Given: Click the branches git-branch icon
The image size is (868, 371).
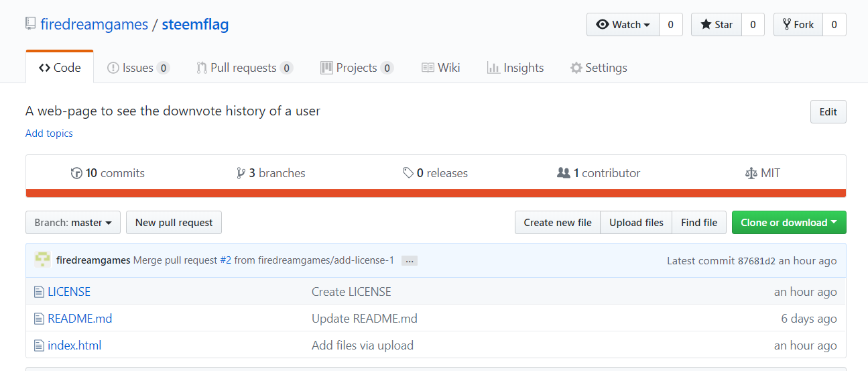Looking at the screenshot, I should pyautogui.click(x=241, y=173).
